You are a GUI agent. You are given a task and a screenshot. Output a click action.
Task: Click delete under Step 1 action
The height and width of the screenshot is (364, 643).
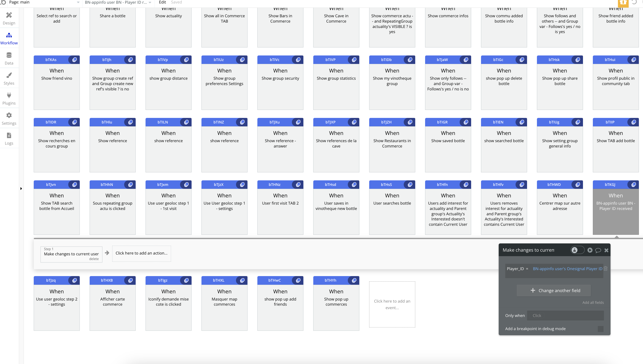pos(94,259)
